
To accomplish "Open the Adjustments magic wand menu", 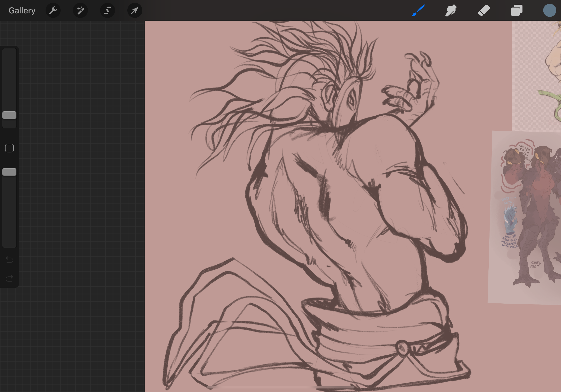I will (x=80, y=11).
